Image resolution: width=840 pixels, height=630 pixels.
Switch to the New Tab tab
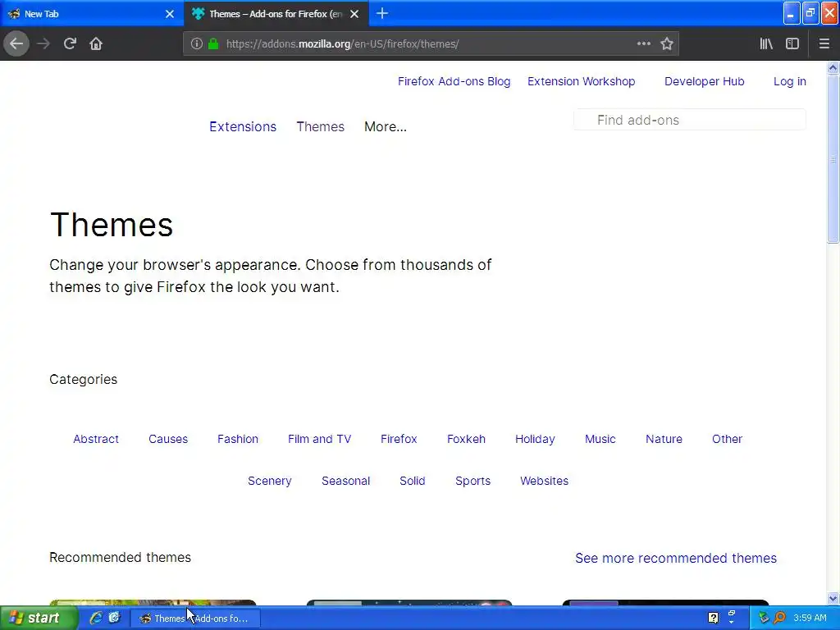(x=91, y=14)
